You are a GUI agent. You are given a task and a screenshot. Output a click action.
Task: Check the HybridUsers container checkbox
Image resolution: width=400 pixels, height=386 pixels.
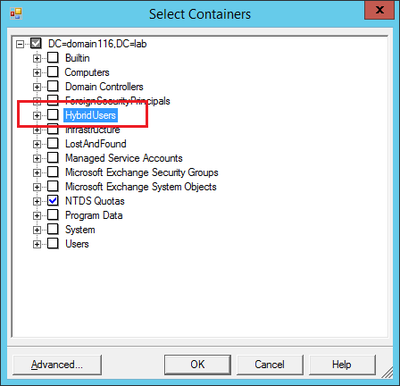coord(53,115)
